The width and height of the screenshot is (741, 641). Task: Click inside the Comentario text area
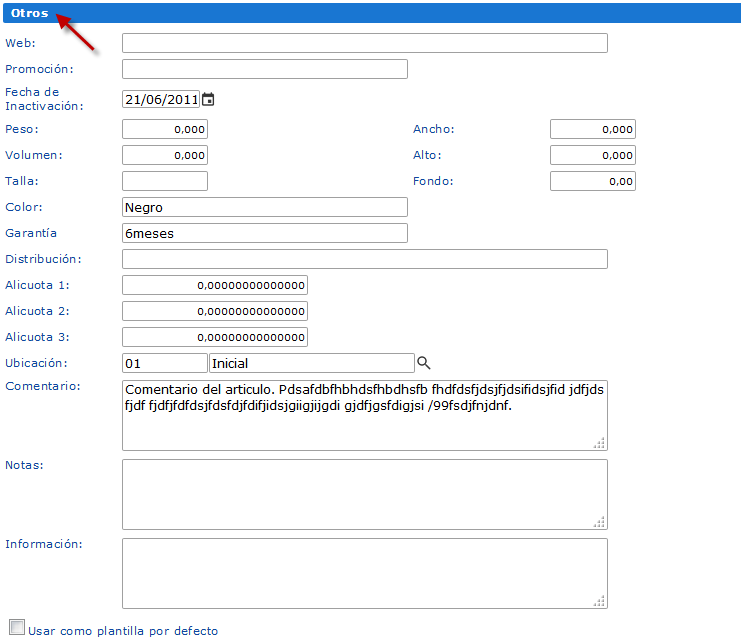[x=365, y=416]
